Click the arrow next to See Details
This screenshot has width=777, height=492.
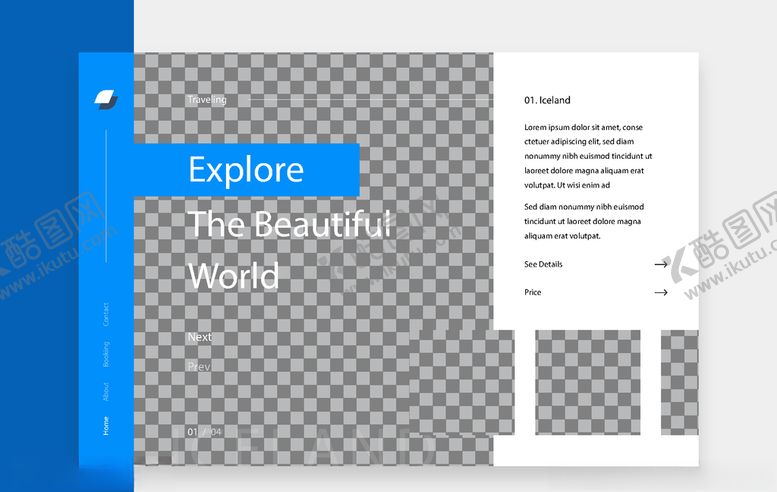click(x=660, y=264)
